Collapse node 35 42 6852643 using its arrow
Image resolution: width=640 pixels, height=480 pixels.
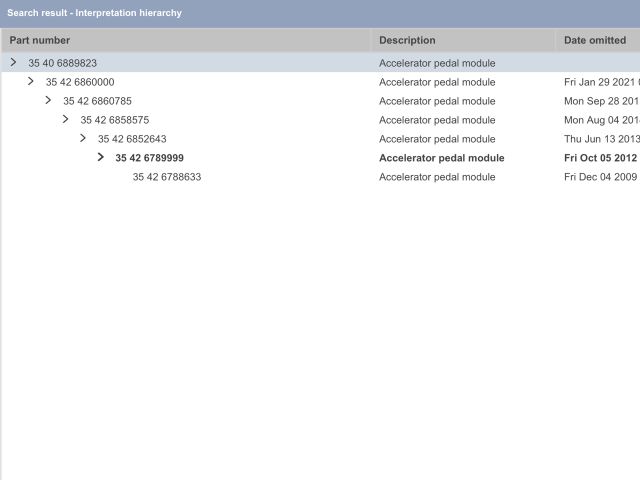pos(83,138)
